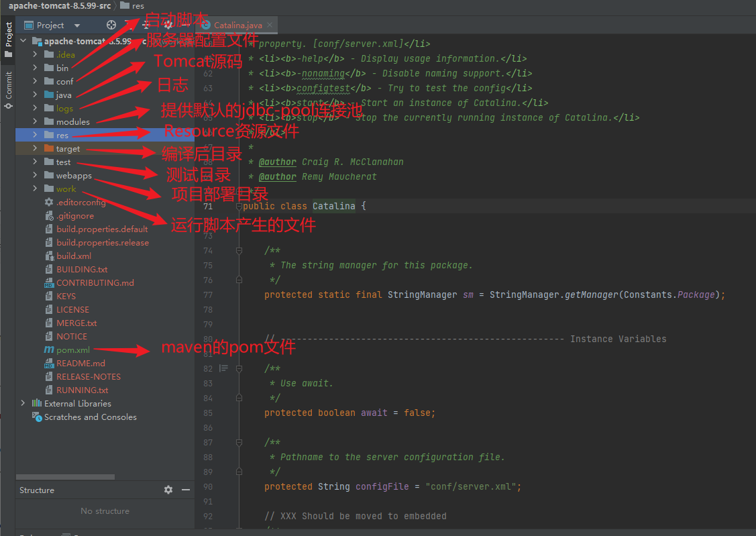Viewport: 756px width, 536px height.
Task: Switch to the Catalina.java editor tab
Action: pyautogui.click(x=237, y=25)
